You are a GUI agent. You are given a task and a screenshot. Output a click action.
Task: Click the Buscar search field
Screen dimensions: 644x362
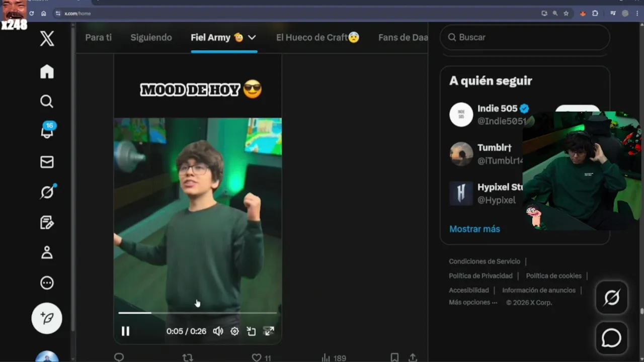tap(525, 37)
